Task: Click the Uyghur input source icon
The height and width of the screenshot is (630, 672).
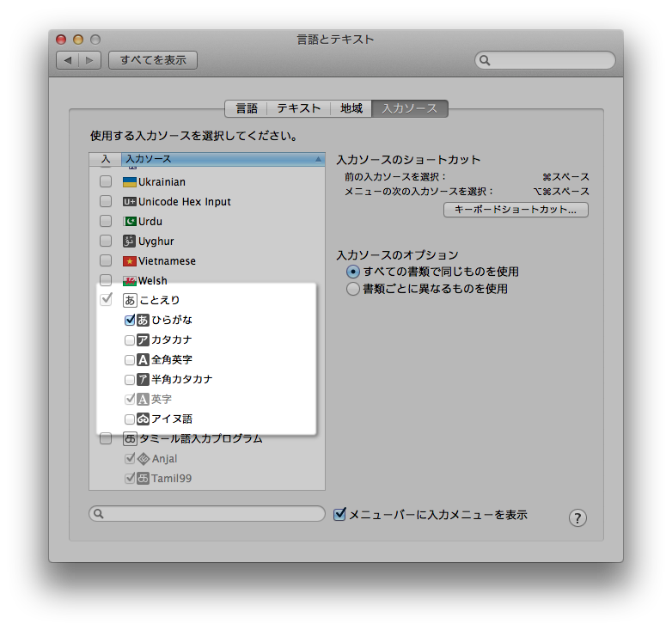Action: point(130,242)
